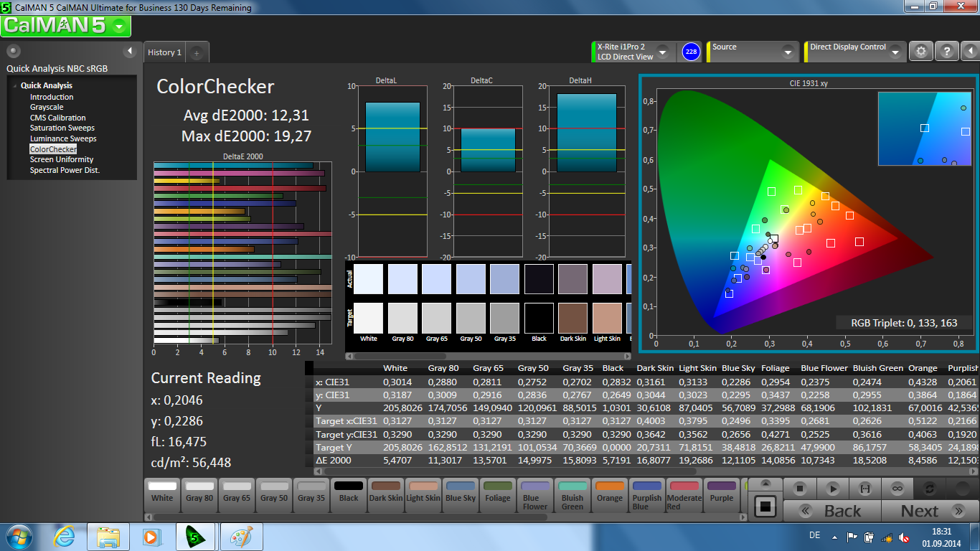Add a new history tab with plus icon
Image resolution: width=980 pixels, height=551 pixels.
pos(197,52)
